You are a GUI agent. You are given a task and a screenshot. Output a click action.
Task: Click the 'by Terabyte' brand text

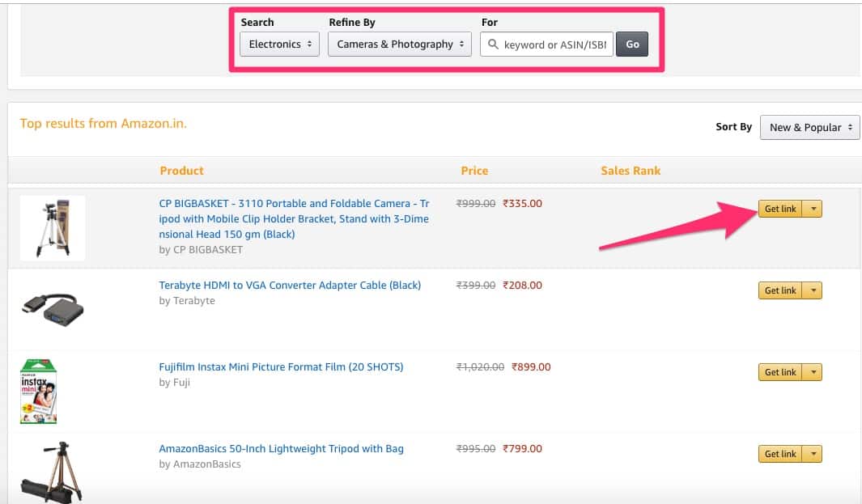point(187,301)
